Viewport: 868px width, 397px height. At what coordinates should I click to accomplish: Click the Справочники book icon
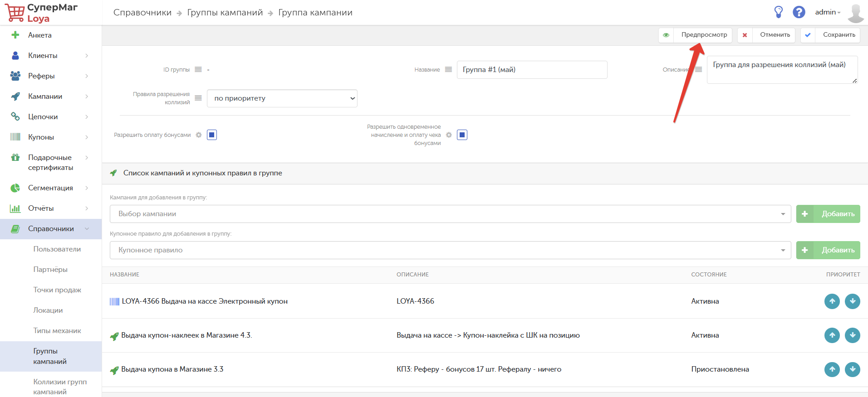point(15,229)
